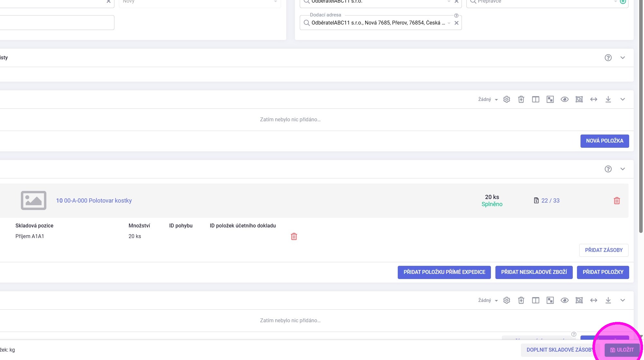Open 10 00-A-000 Polotovar kostky link
The image size is (644, 360).
click(x=94, y=201)
